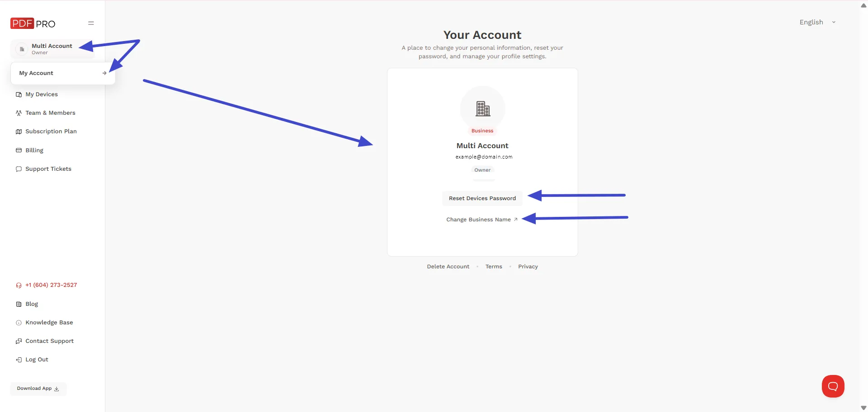The image size is (868, 412).
Task: Click the Download App arrow icon
Action: (x=57, y=389)
